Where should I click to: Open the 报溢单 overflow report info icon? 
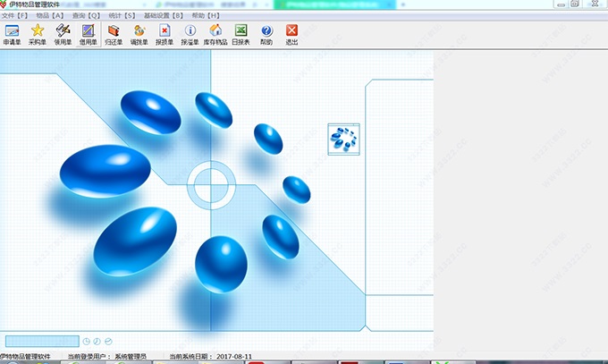pos(190,35)
